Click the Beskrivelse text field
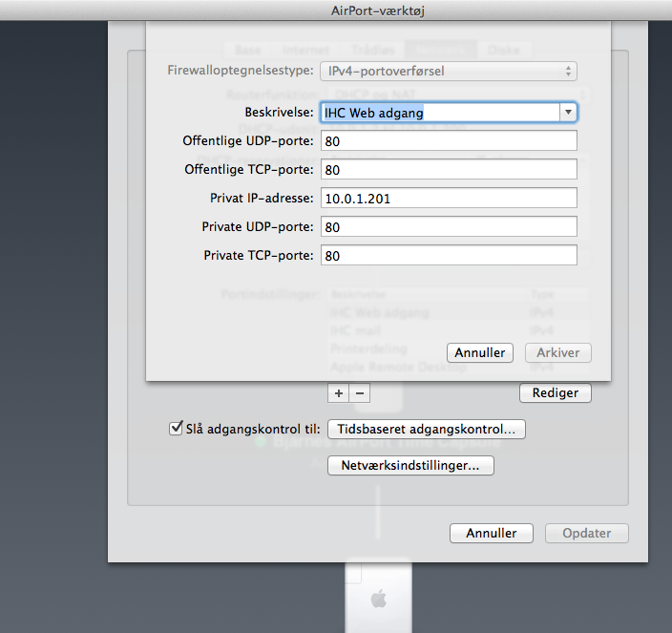 click(440, 113)
